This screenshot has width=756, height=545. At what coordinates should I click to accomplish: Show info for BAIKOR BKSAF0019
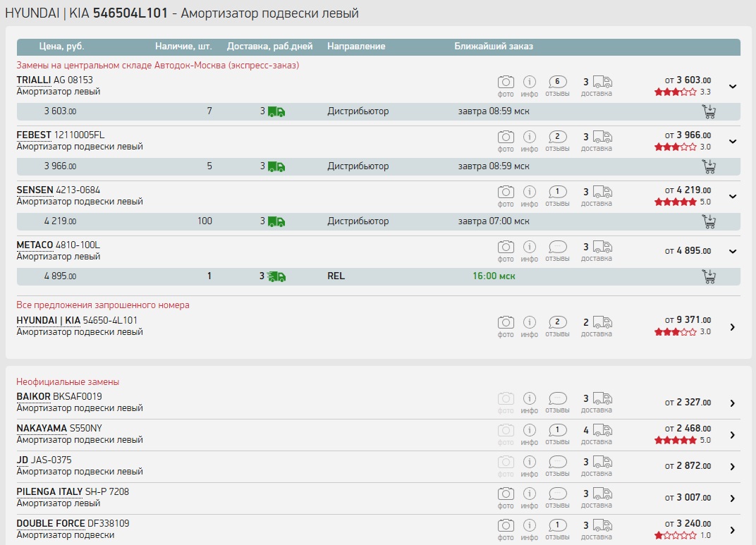530,403
